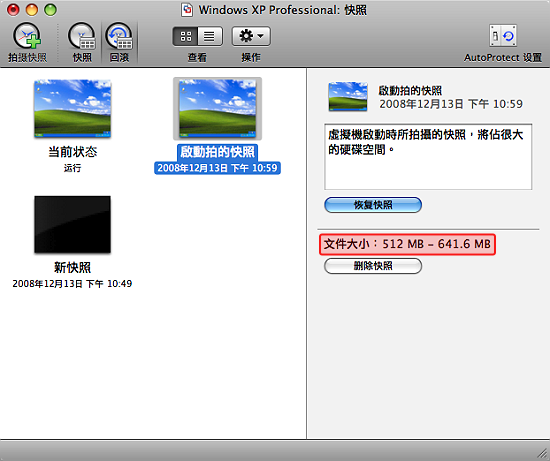Select the 新快照 black thumbnail
Viewport: 550px width, 461px height.
(x=73, y=225)
